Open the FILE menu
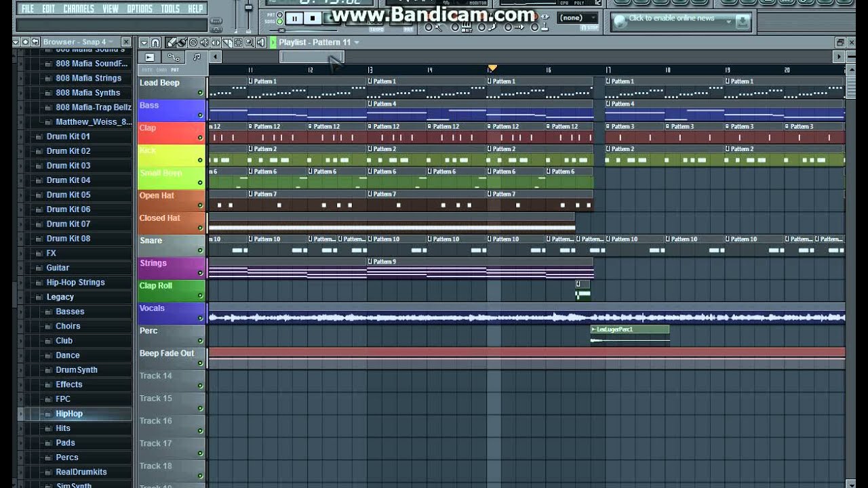The image size is (868, 488). click(x=27, y=9)
